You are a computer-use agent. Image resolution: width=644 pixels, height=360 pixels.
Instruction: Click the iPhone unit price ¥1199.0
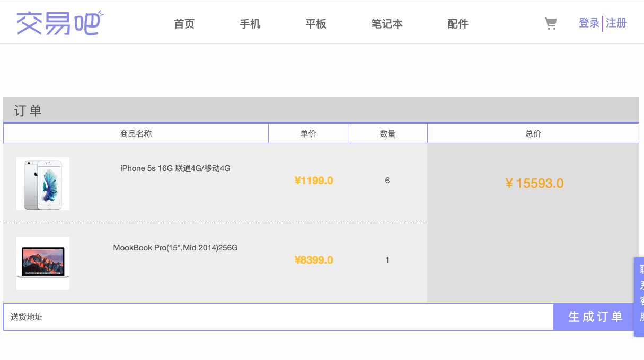[x=314, y=181]
